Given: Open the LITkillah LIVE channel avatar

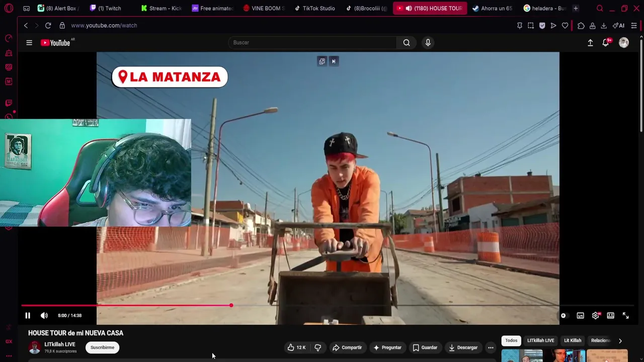Looking at the screenshot, I should (x=35, y=347).
